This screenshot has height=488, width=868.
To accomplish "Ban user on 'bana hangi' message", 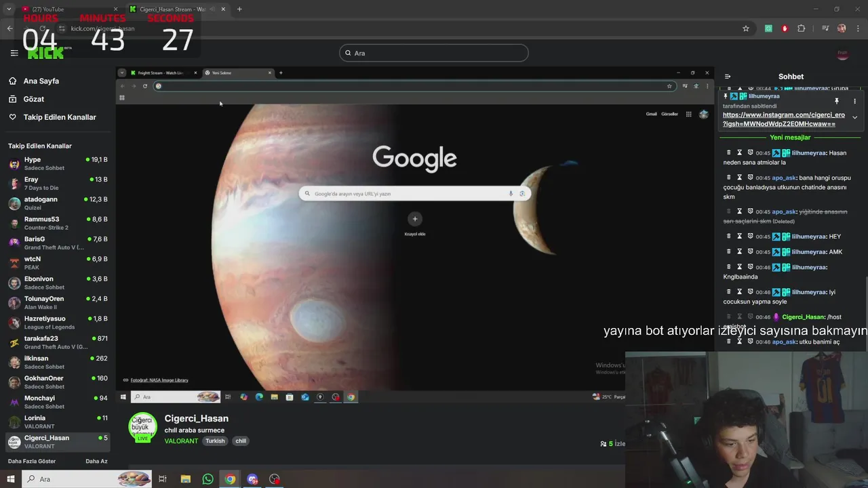I will pyautogui.click(x=751, y=178).
